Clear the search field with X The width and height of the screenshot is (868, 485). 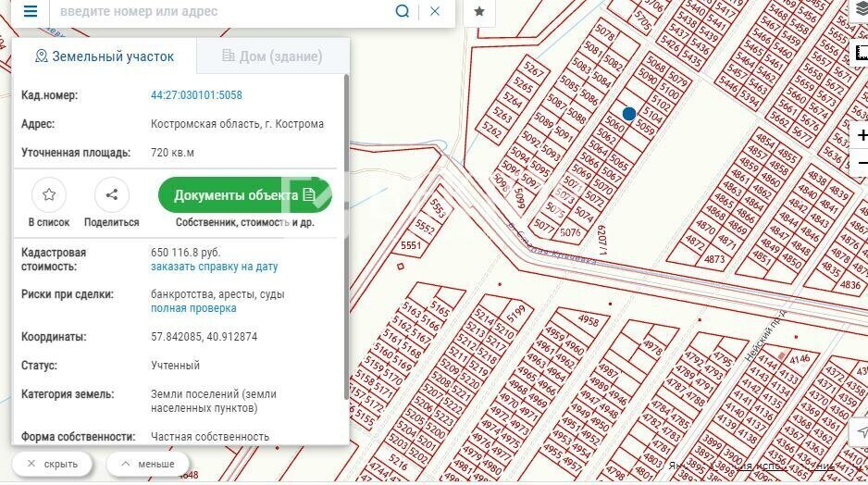pyautogui.click(x=435, y=11)
